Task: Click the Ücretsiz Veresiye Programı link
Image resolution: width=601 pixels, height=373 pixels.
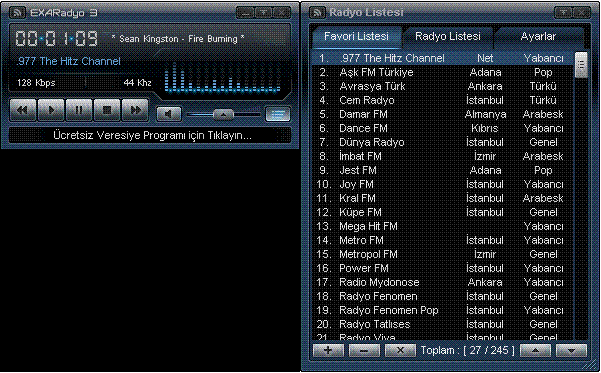Action: point(152,135)
